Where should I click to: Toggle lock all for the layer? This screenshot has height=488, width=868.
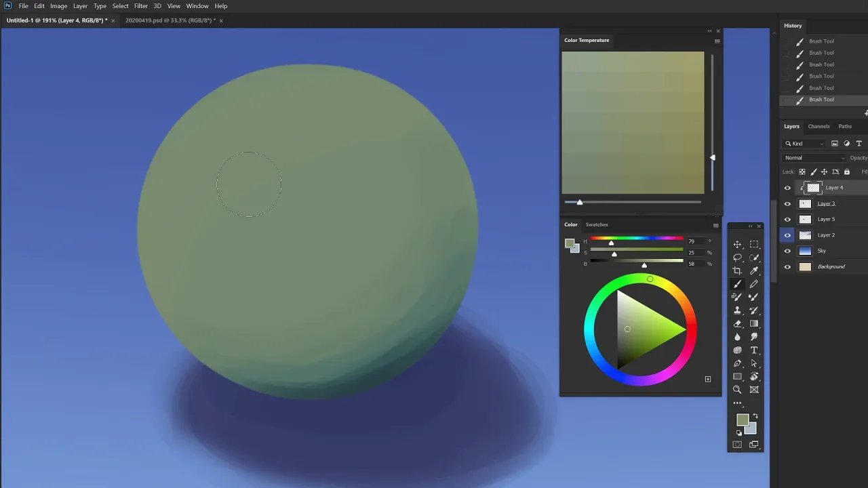point(846,172)
